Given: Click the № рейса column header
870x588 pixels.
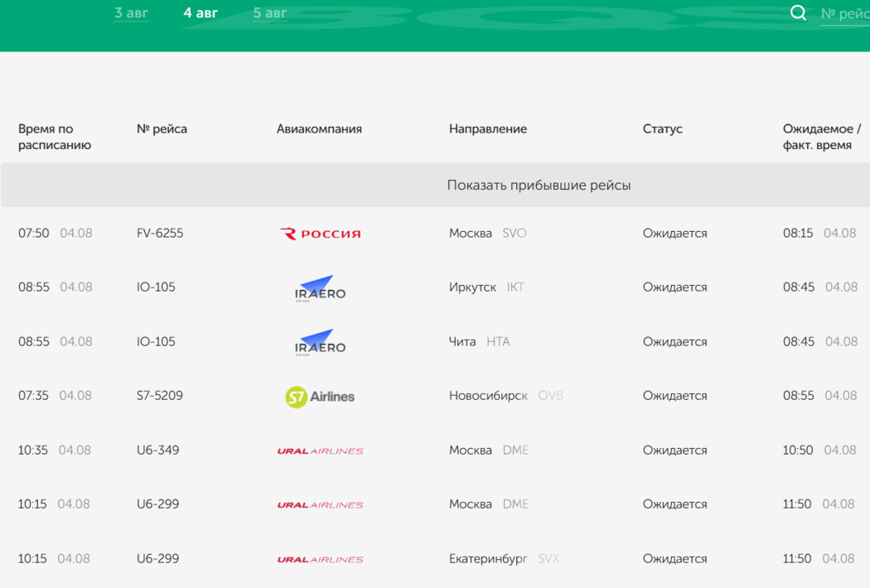Looking at the screenshot, I should pyautogui.click(x=162, y=128).
